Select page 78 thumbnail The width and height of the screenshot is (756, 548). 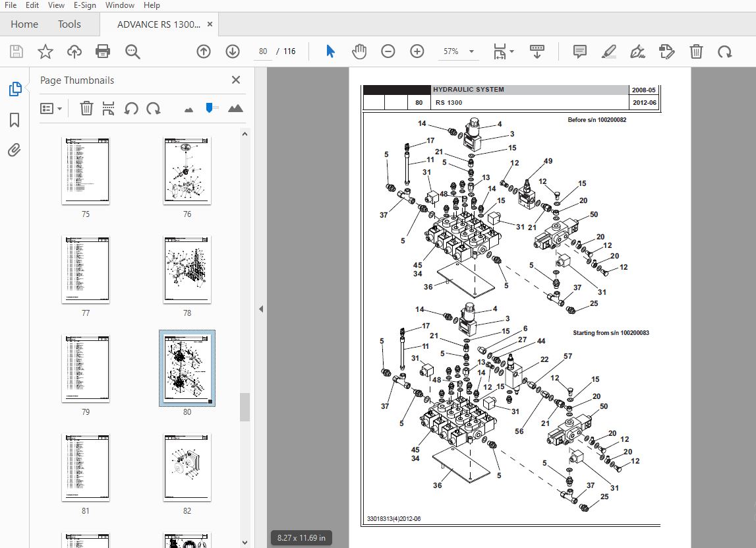click(187, 270)
